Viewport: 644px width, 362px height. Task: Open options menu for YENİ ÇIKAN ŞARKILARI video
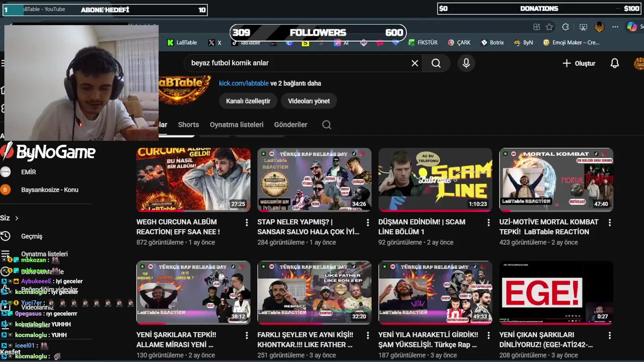click(610, 335)
